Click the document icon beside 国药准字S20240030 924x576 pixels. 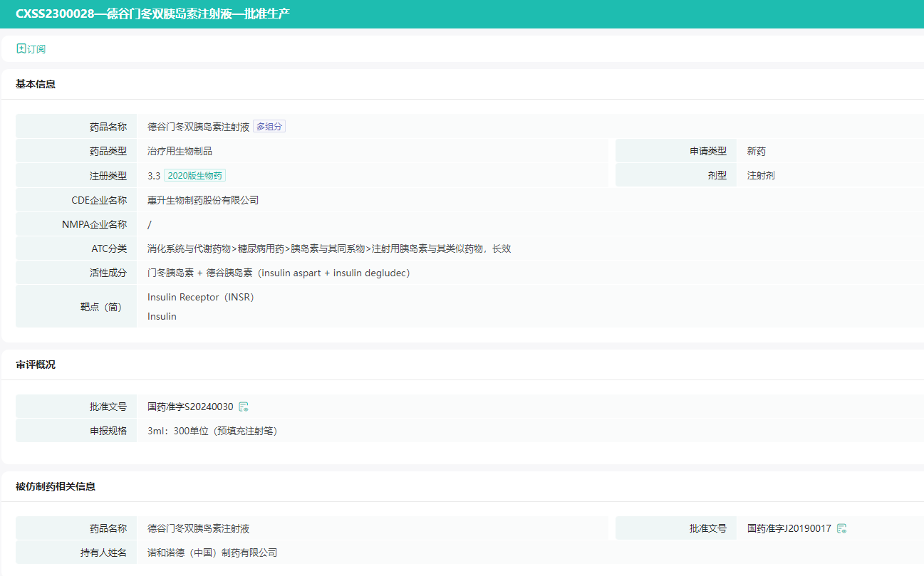tap(244, 407)
